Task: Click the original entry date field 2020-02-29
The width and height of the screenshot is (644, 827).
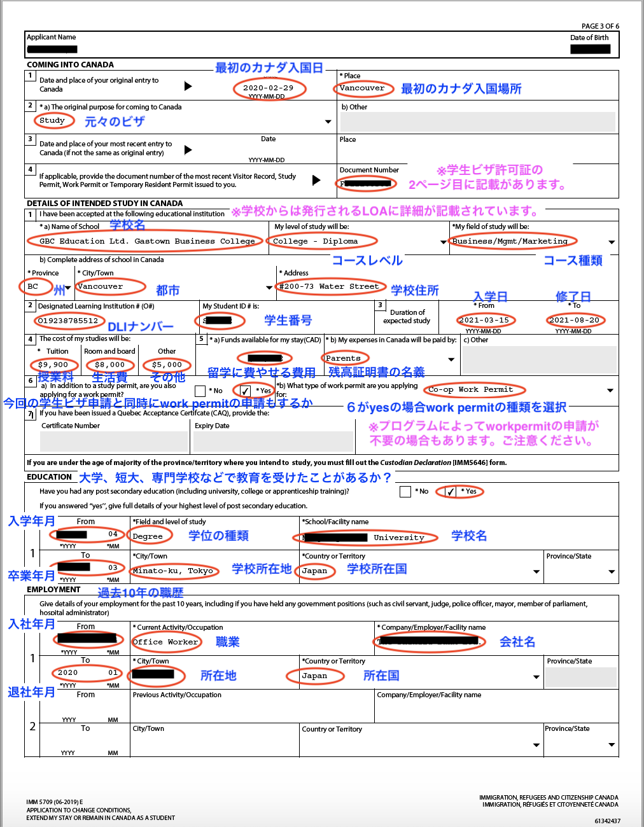Action: [267, 88]
